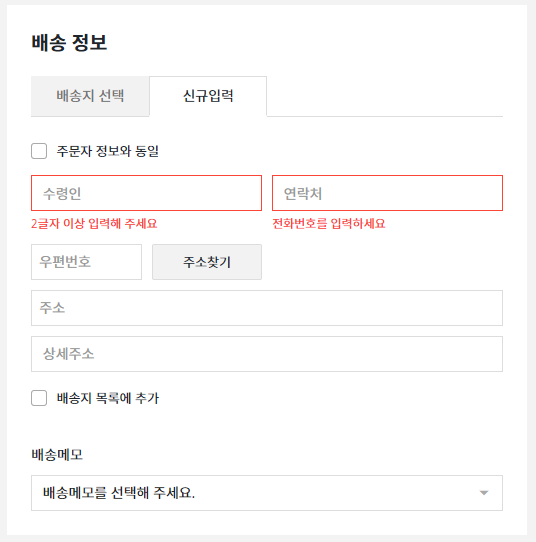This screenshot has height=542, width=536.
Task: Click the 배송 정보 section heading
Action: 69,43
